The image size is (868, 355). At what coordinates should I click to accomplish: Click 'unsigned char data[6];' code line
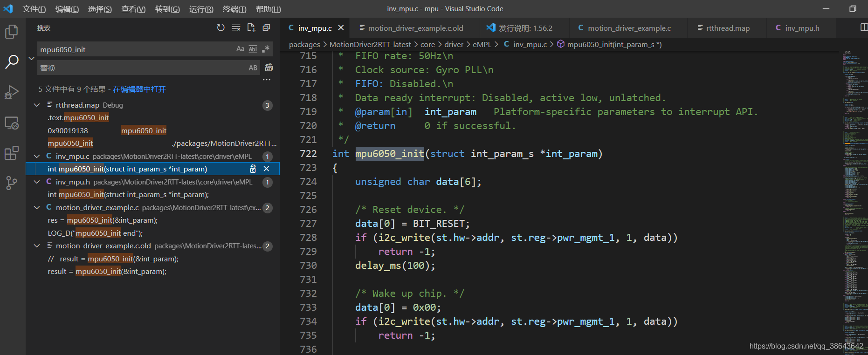click(418, 182)
